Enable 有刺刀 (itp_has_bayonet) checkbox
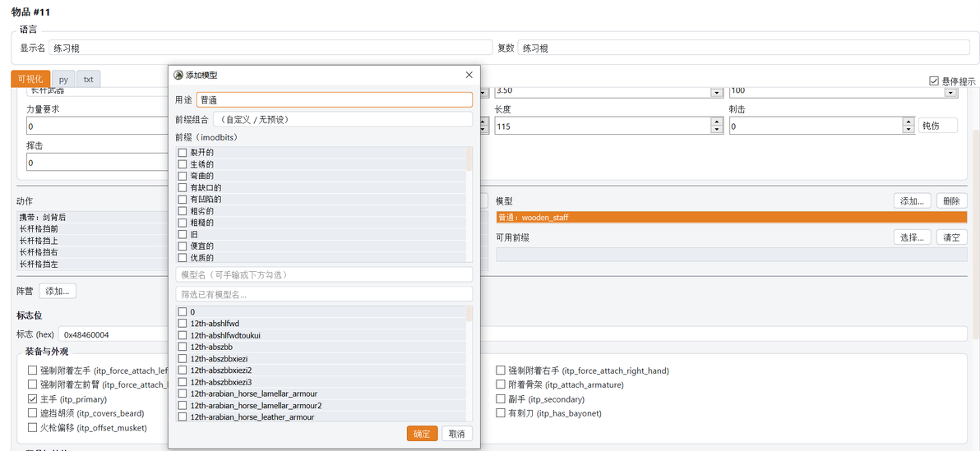This screenshot has width=980, height=451. click(501, 413)
